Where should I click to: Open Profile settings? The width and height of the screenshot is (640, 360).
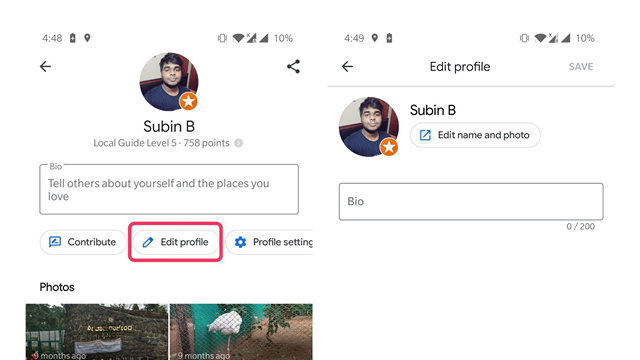(x=269, y=242)
